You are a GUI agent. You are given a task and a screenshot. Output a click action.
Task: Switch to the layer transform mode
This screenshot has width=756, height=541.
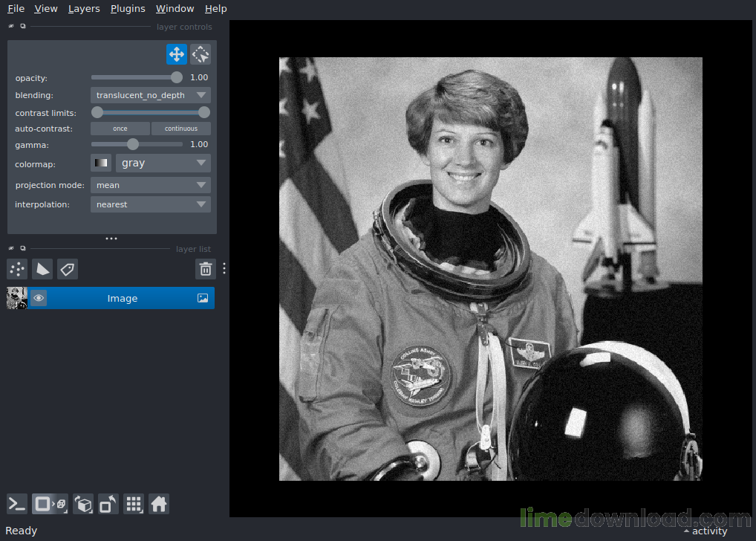[x=200, y=54]
